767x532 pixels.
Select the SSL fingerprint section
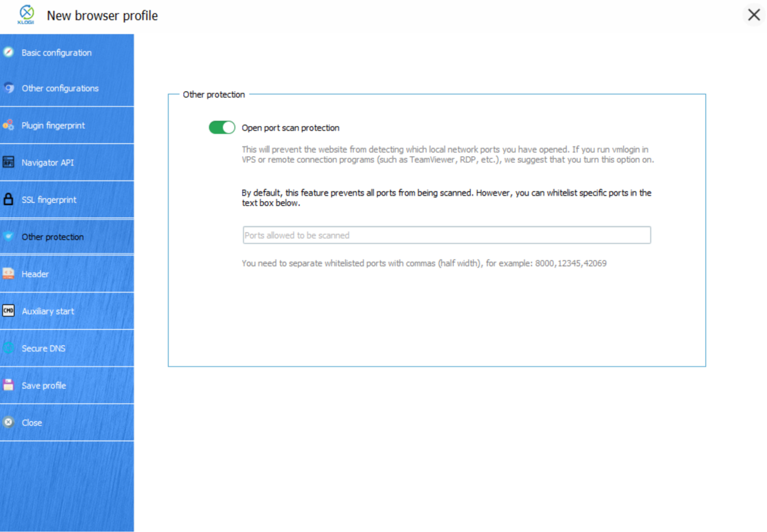67,200
